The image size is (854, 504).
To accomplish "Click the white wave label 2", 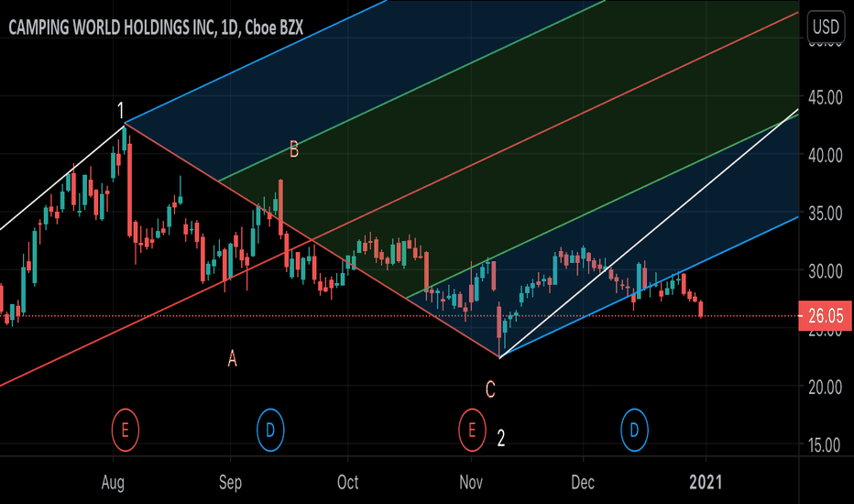I will 501,438.
